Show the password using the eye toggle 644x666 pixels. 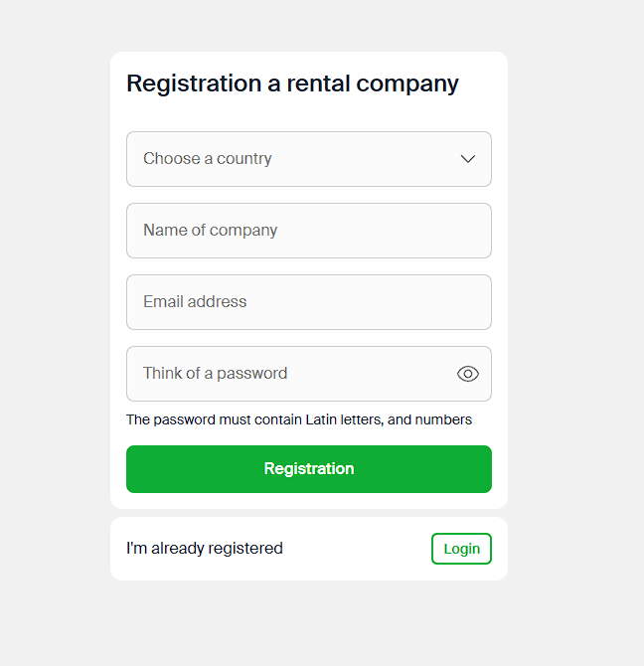click(x=468, y=374)
